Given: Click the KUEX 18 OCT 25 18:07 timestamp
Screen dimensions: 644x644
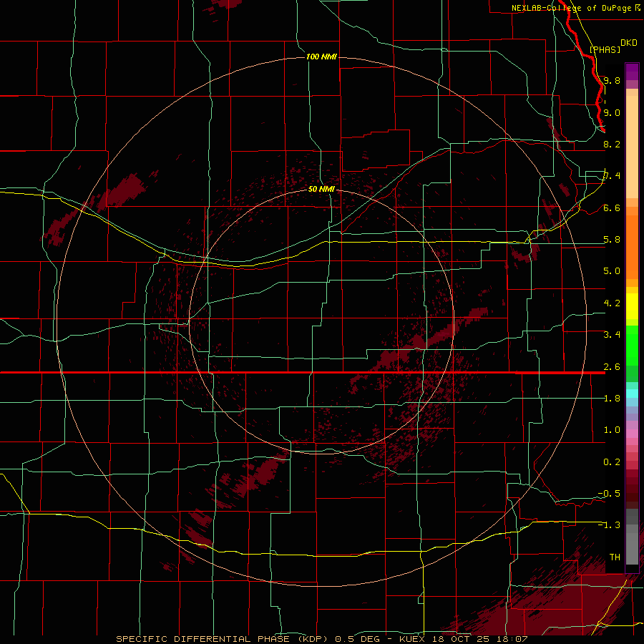Looking at the screenshot, I should point(464,639).
